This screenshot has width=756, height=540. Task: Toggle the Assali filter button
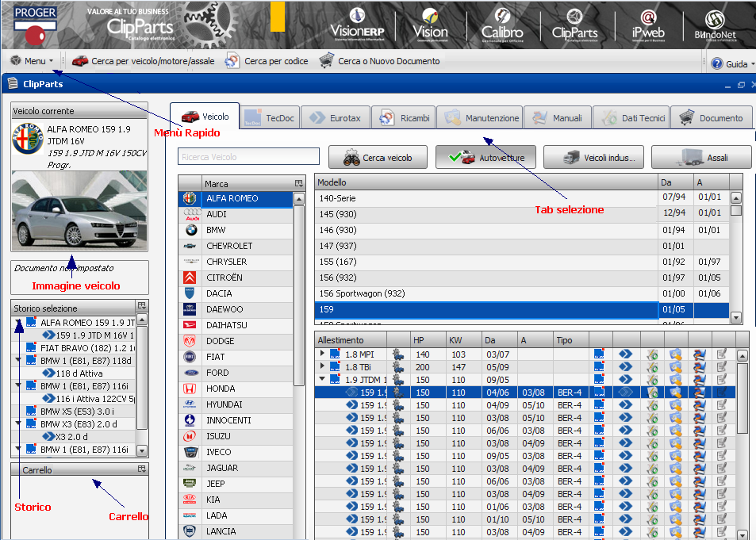(701, 157)
